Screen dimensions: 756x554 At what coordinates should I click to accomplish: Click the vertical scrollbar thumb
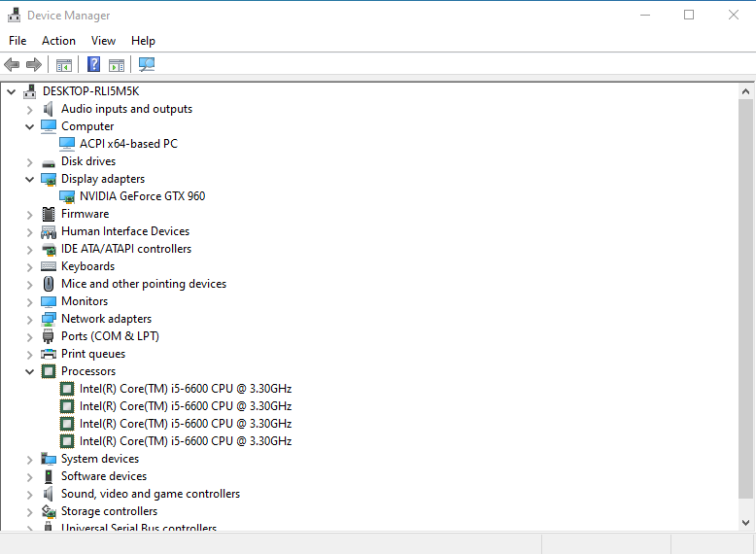(x=745, y=299)
